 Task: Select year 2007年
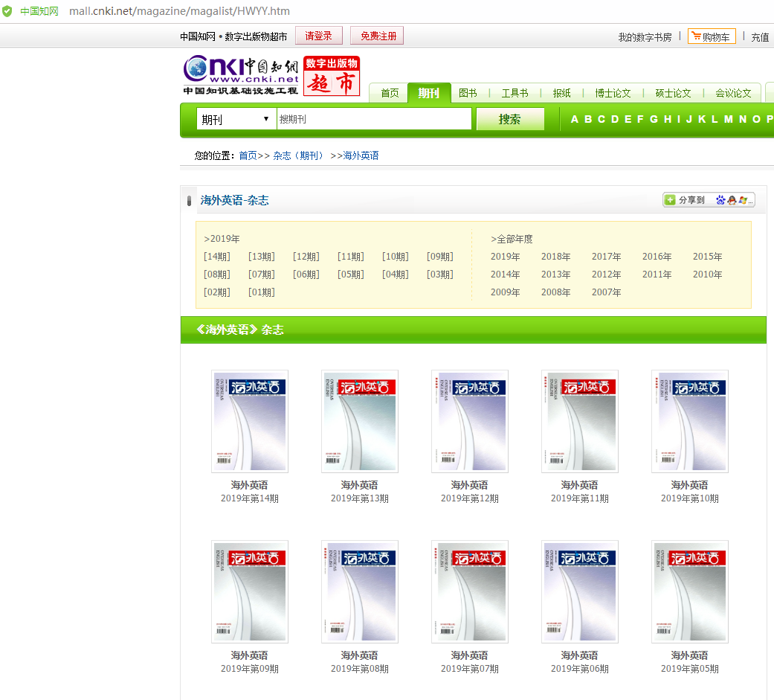(x=606, y=292)
